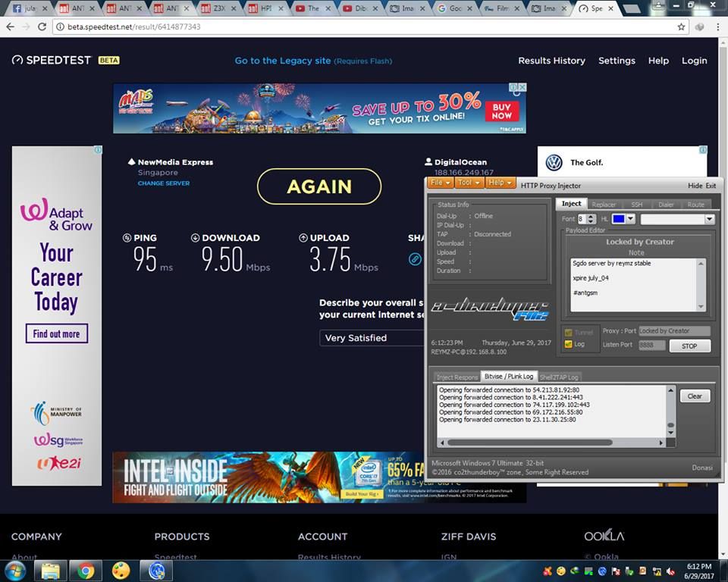Click the Facebook tab favicon

point(17,8)
